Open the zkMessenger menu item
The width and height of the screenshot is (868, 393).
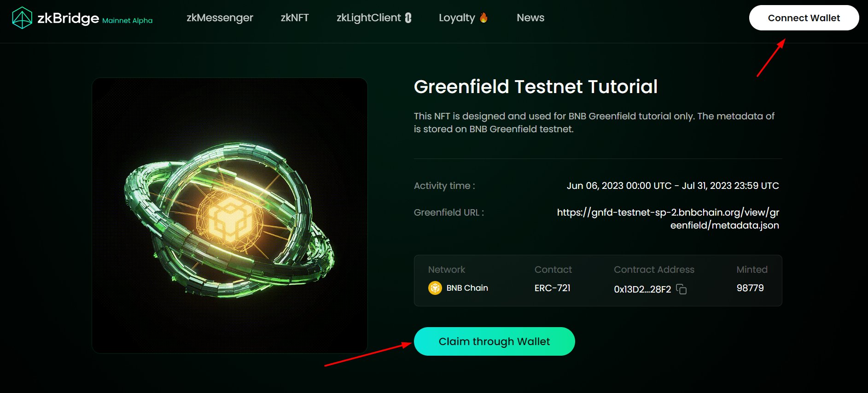pos(220,18)
